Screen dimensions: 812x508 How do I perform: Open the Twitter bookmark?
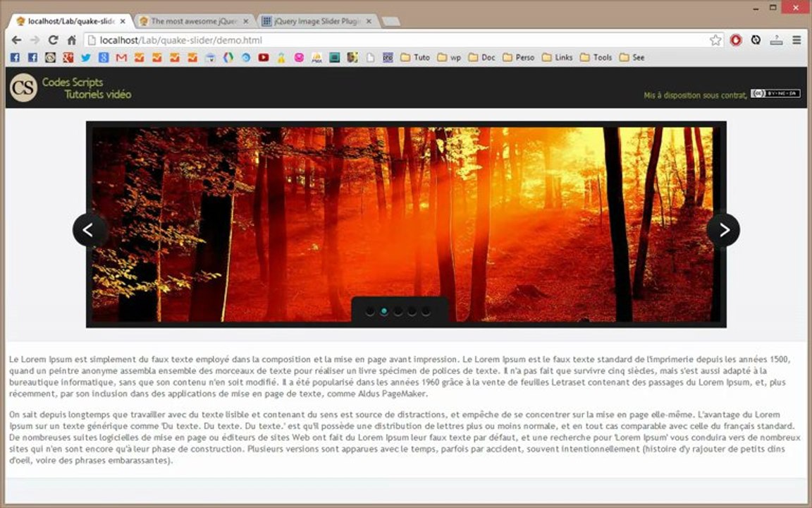(x=85, y=58)
